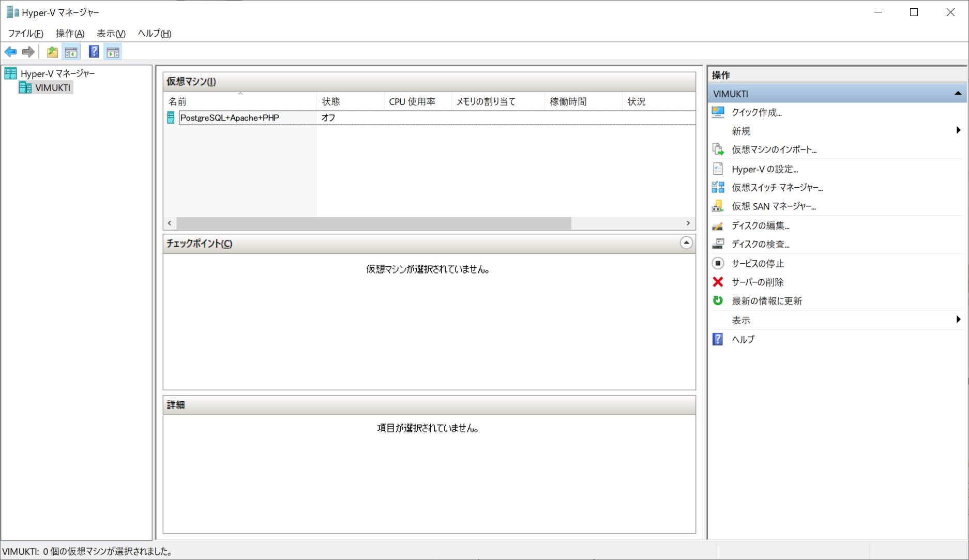Click the サービスの停止 stop icon
The width and height of the screenshot is (969, 560).
pyautogui.click(x=718, y=263)
